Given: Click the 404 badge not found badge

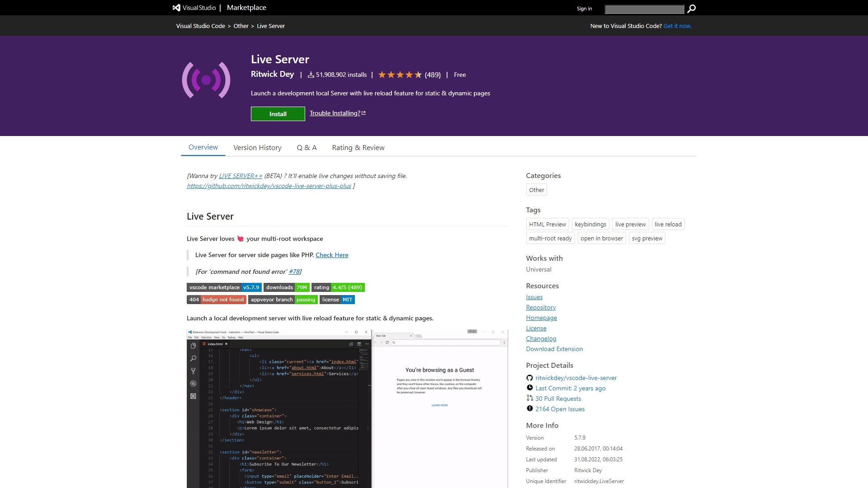Looking at the screenshot, I should coord(217,300).
